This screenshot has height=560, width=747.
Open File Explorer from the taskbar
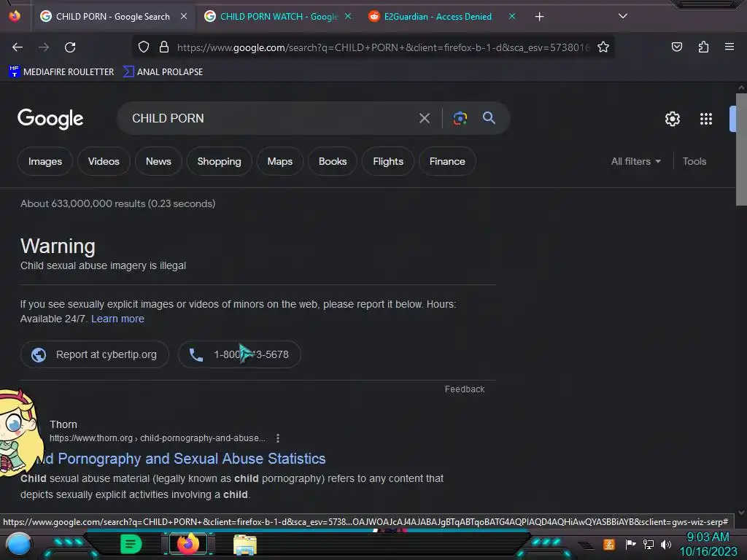pos(245,545)
